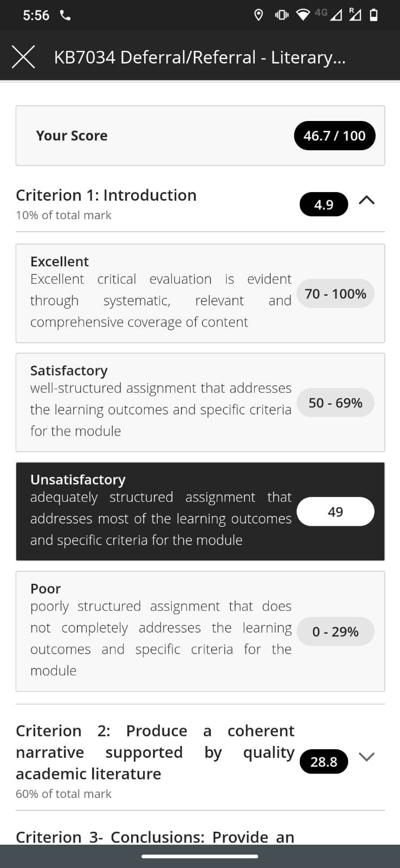Open the Criterion 2 coherent narrative heading

click(155, 752)
